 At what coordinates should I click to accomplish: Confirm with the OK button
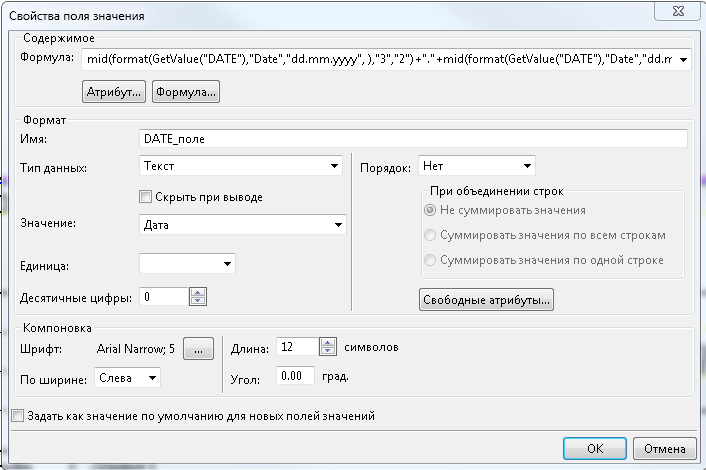click(594, 447)
